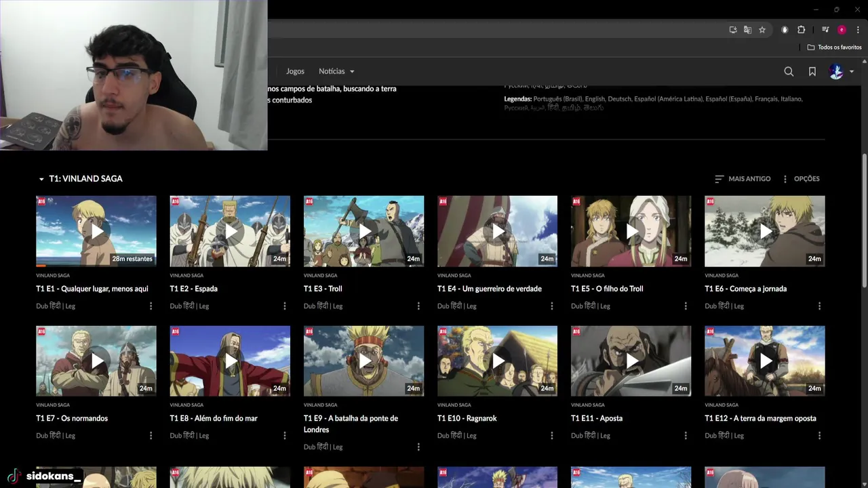The height and width of the screenshot is (488, 868).
Task: Open more options for T1 E10 Ragnarok
Action: [552, 436]
